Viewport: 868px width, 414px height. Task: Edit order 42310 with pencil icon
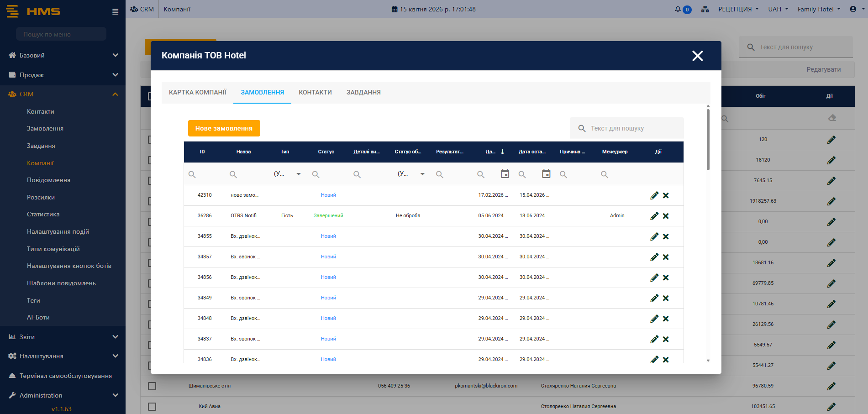click(x=654, y=195)
